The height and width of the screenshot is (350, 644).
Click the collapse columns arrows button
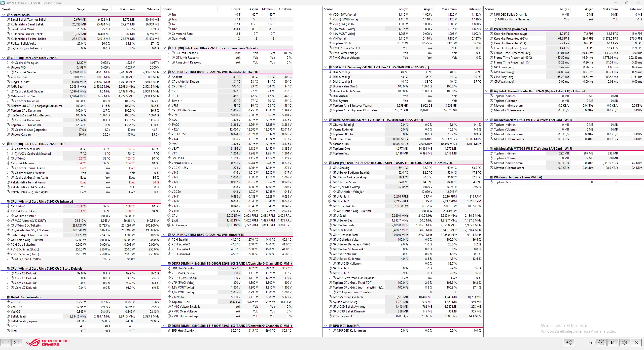coord(16,342)
